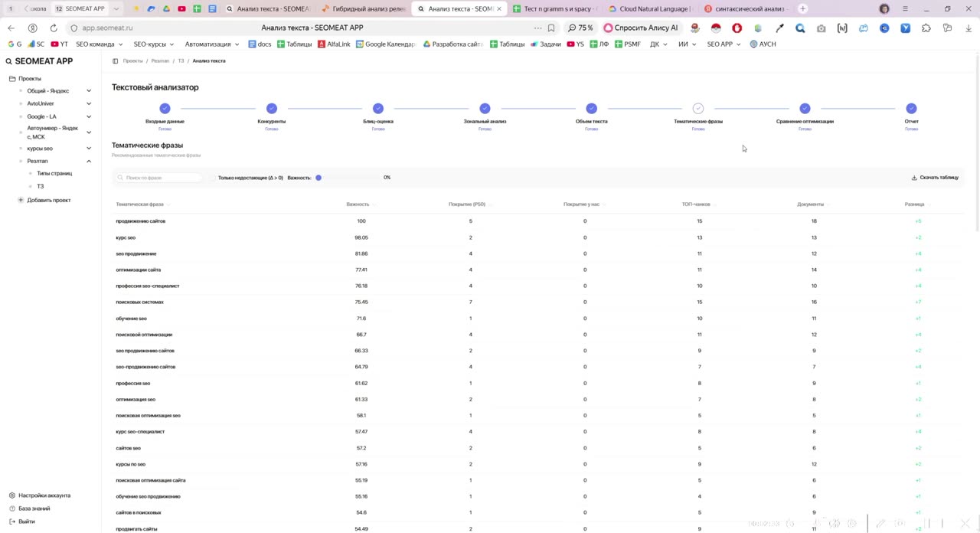Click the 'Входные данные' step circle

[x=165, y=109]
